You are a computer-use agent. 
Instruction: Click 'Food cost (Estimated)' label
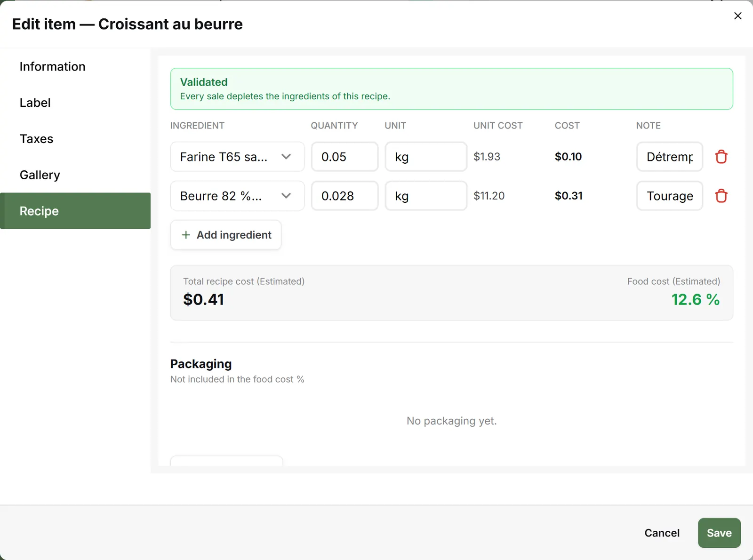pyautogui.click(x=673, y=281)
